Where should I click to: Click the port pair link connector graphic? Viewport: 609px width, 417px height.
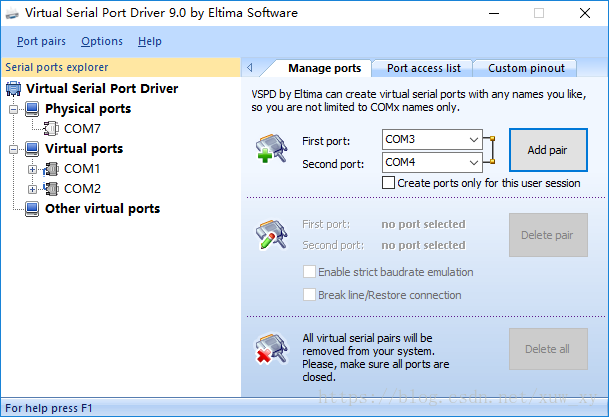(489, 150)
